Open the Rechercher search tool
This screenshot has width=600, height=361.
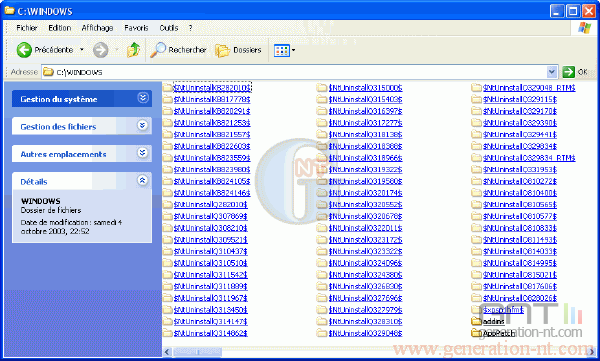tap(178, 50)
